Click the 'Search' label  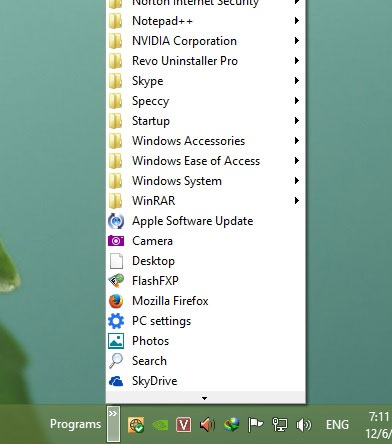[x=149, y=361]
